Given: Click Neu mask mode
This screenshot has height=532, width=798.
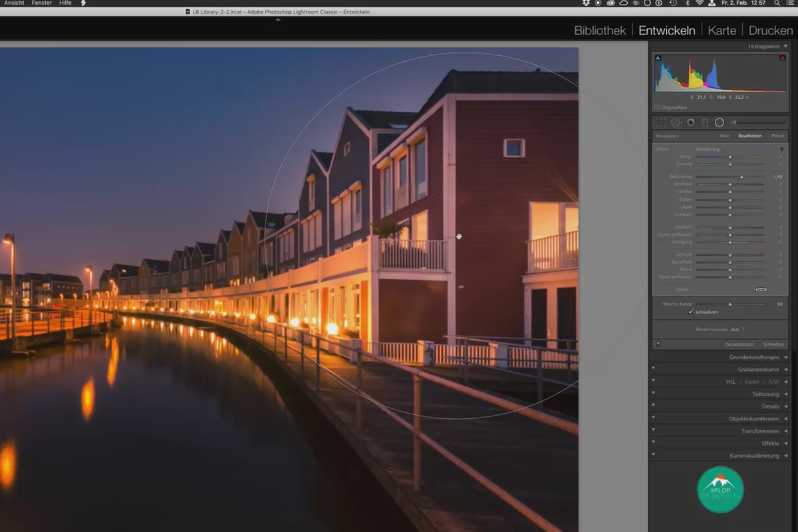Looking at the screenshot, I should click(724, 136).
